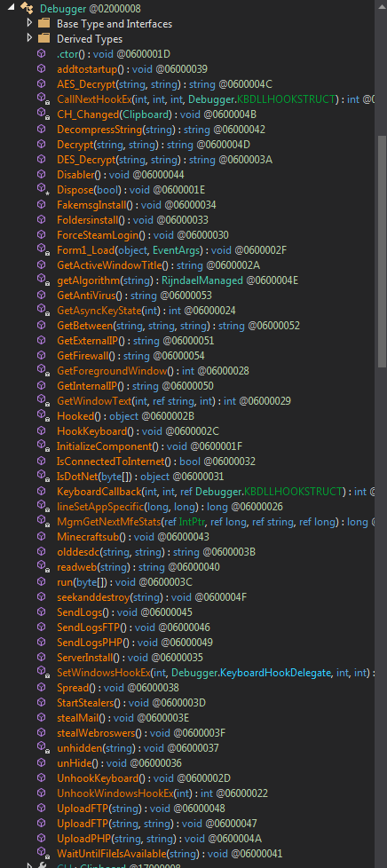The height and width of the screenshot is (868, 387).
Task: Open UploadPHP(string, string) method
Action: 159,838
